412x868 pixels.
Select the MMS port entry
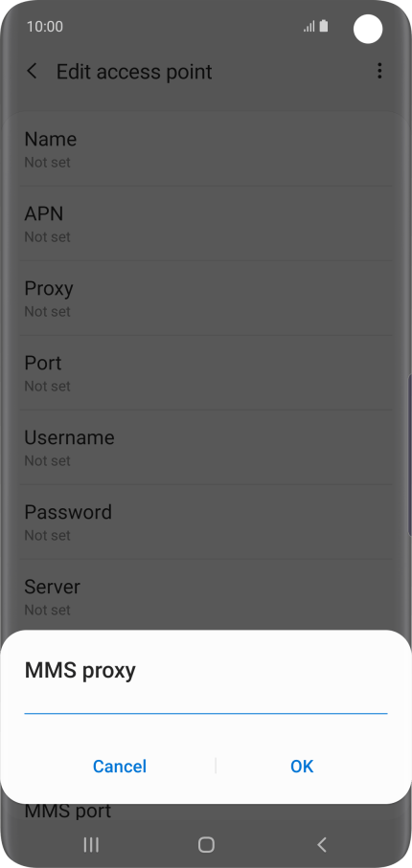coord(68,812)
